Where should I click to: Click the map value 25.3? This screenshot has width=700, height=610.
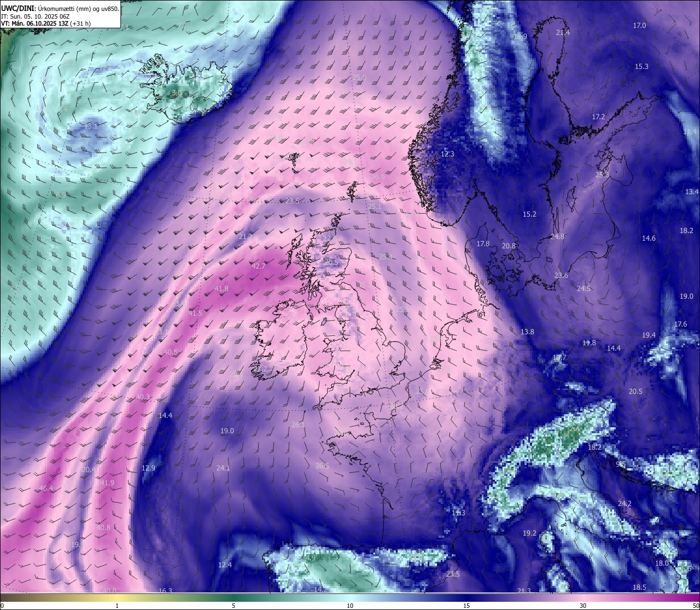tap(602, 175)
